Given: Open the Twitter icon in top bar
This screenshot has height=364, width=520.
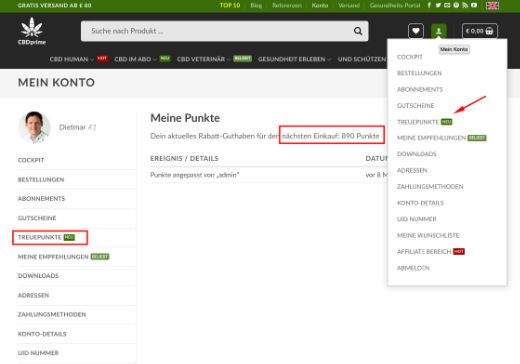Looking at the screenshot, I should pyautogui.click(x=438, y=5).
